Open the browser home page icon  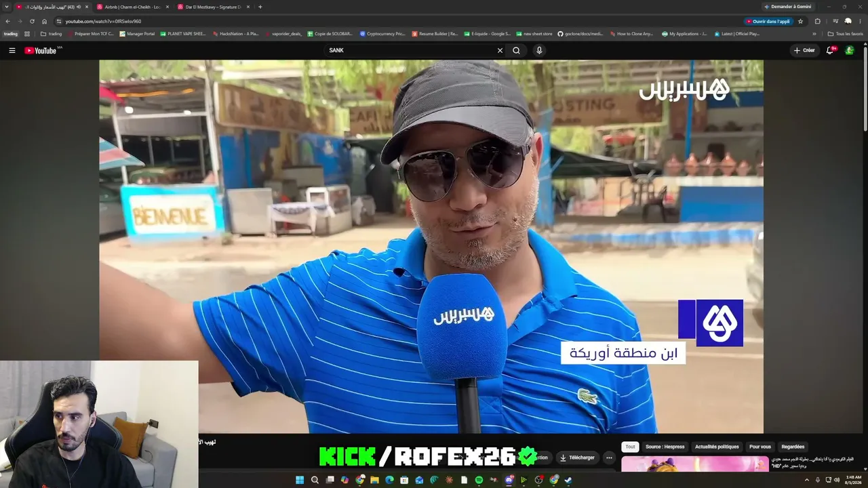[44, 21]
